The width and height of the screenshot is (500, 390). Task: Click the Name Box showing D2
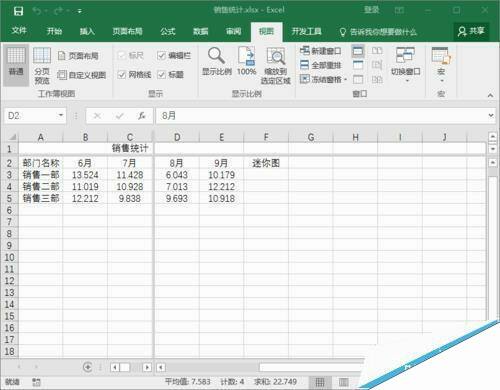pos(30,116)
